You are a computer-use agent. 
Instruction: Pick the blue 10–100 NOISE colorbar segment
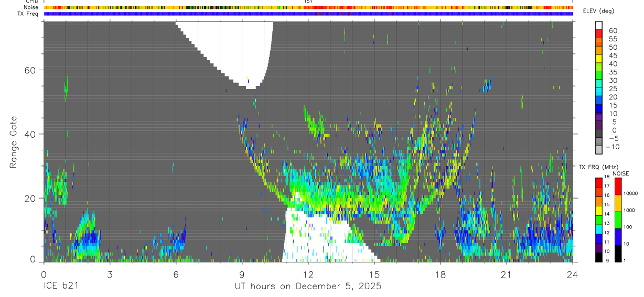tap(618, 237)
